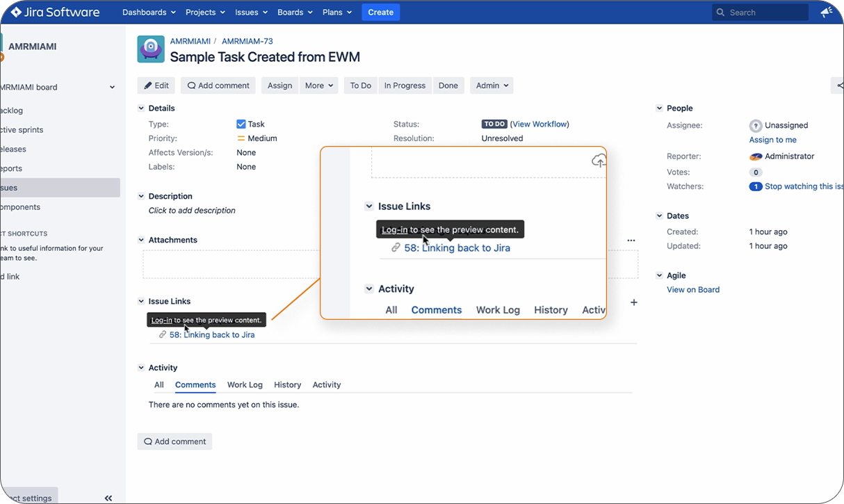Click the AMRMIAMI project avatar icon
Viewport: 844px width, 504px height.
151,49
